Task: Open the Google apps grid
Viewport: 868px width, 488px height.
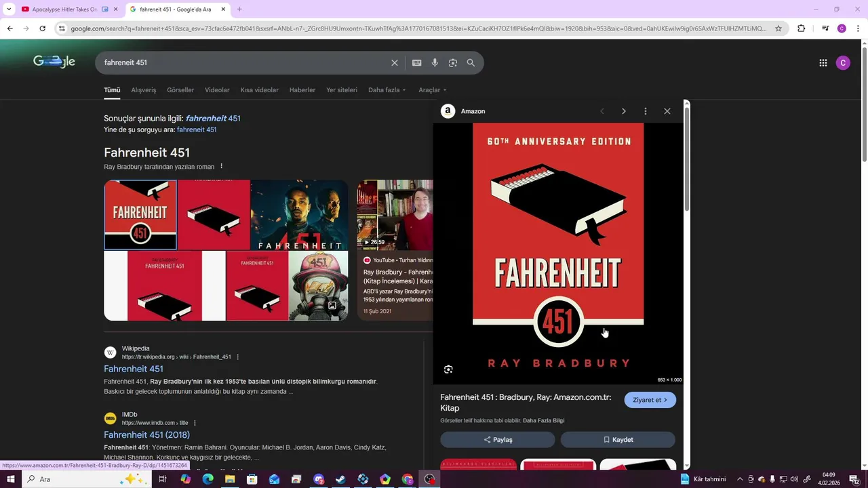Action: [x=823, y=62]
